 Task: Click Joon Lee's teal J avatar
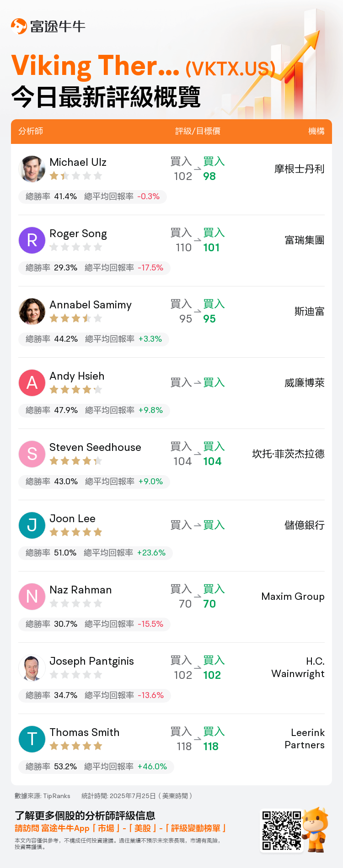(32, 525)
